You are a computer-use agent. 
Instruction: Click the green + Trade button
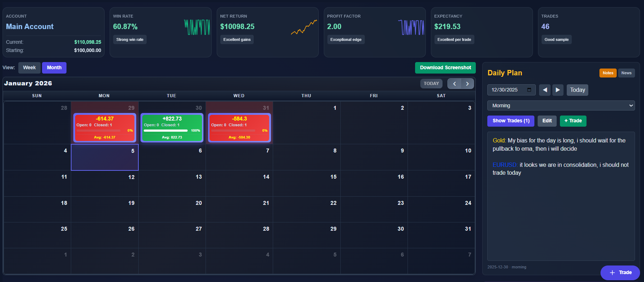(573, 121)
